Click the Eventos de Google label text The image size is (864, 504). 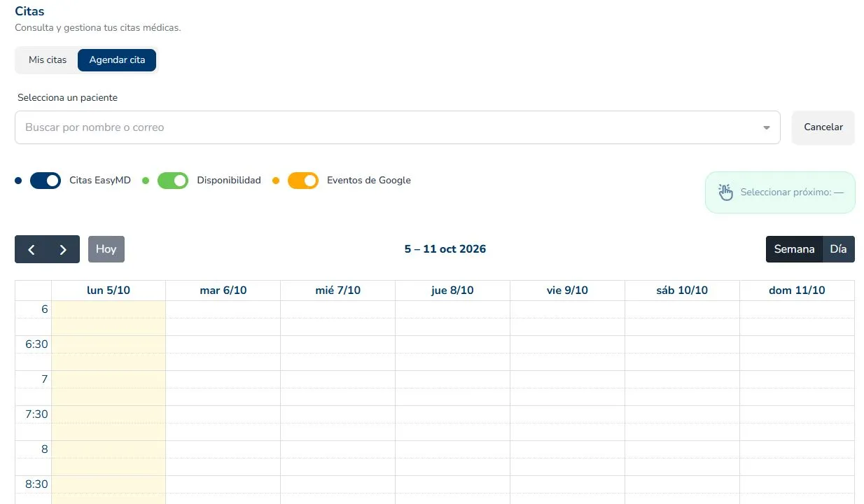(369, 181)
